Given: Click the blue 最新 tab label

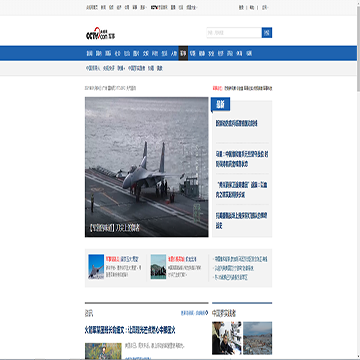Looking at the screenshot, I should coord(220,105).
